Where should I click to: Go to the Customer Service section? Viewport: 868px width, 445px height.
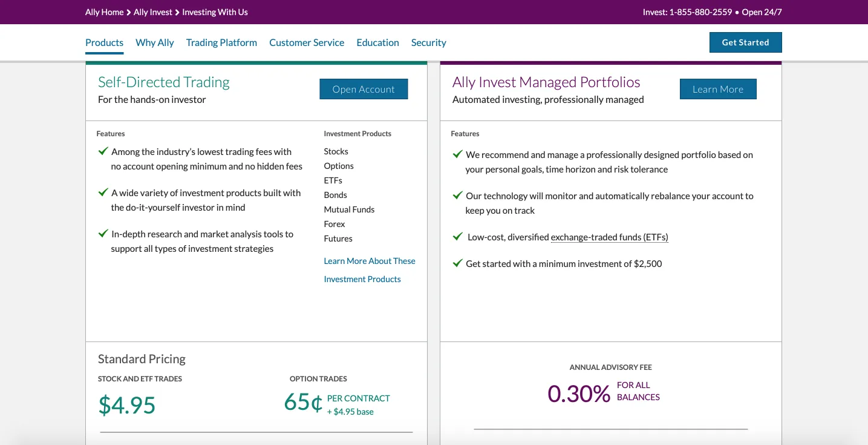click(x=307, y=42)
